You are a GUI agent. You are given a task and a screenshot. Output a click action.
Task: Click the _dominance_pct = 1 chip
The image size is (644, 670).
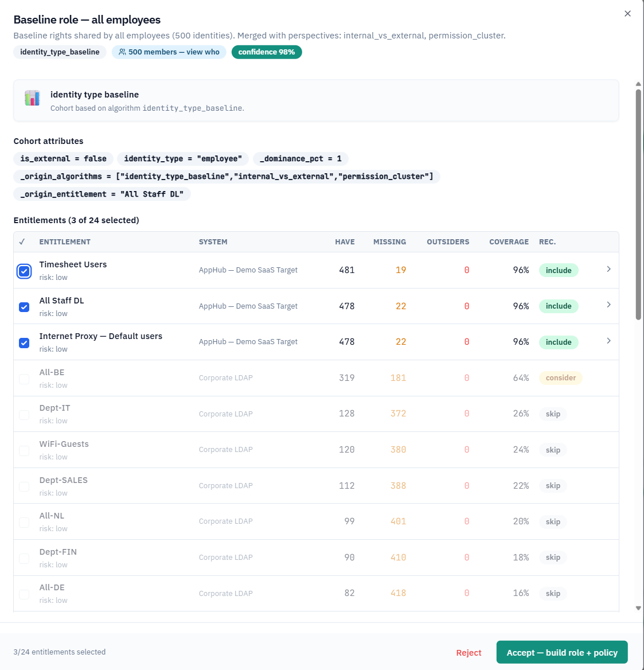point(300,159)
